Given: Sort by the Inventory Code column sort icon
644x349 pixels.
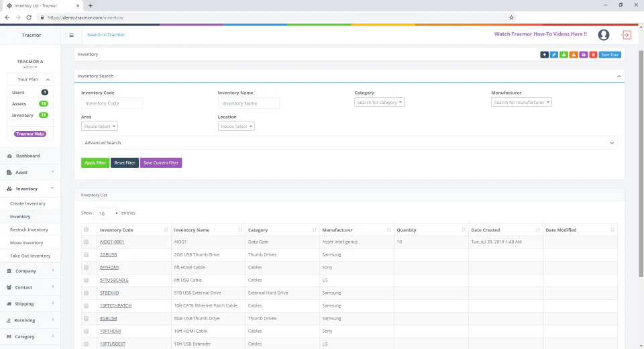Looking at the screenshot, I should click(x=166, y=230).
